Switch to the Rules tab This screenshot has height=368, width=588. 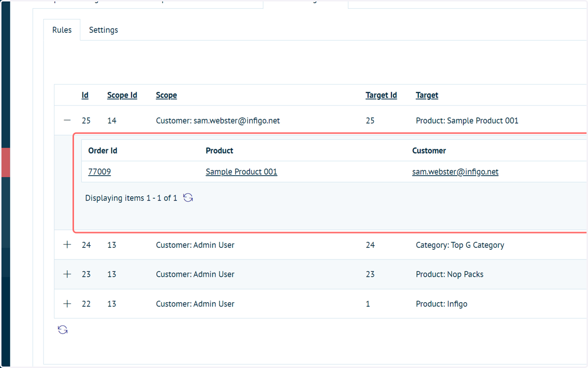coord(62,30)
